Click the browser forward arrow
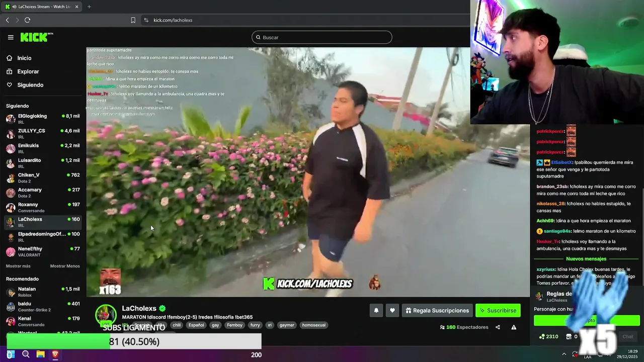 coord(17,20)
